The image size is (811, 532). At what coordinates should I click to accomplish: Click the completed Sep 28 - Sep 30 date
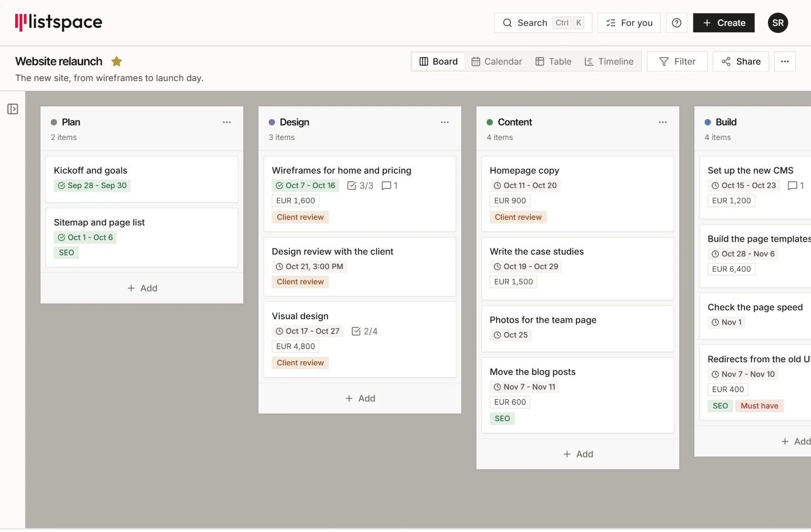point(92,185)
